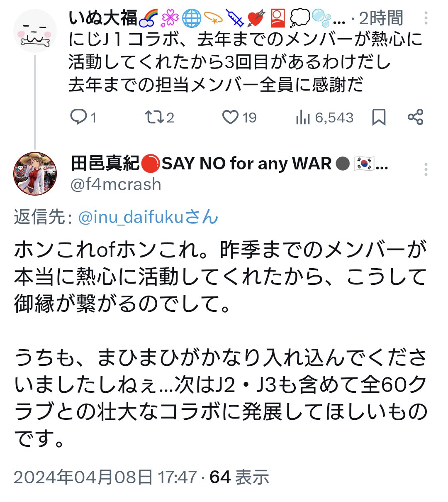Open いぬ大福 profile avatar
This screenshot has width=448, height=502.
point(35,31)
